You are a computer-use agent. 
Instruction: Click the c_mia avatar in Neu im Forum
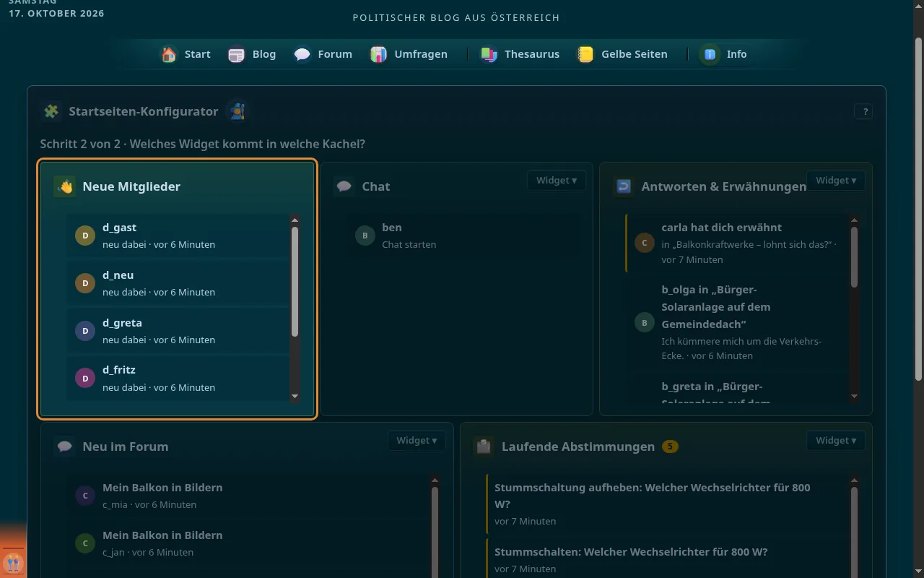(x=85, y=496)
